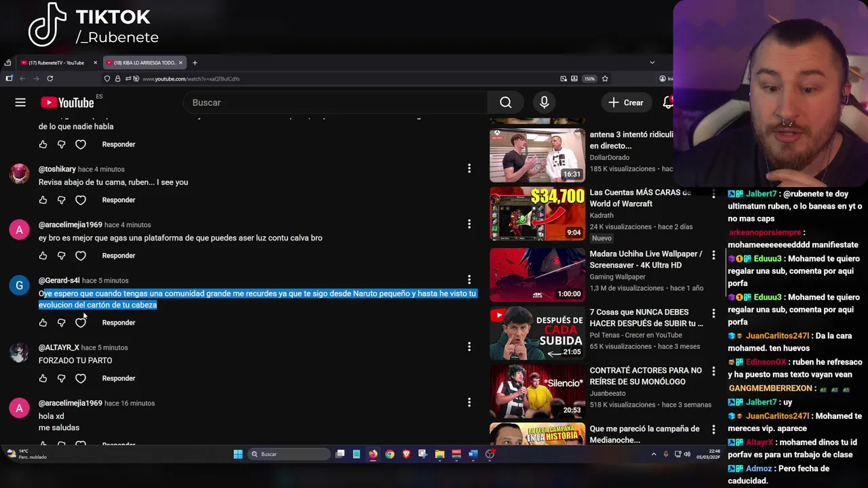The width and height of the screenshot is (868, 488).
Task: Close the KIBA LO ARRIESGA TODO tab
Action: [180, 62]
